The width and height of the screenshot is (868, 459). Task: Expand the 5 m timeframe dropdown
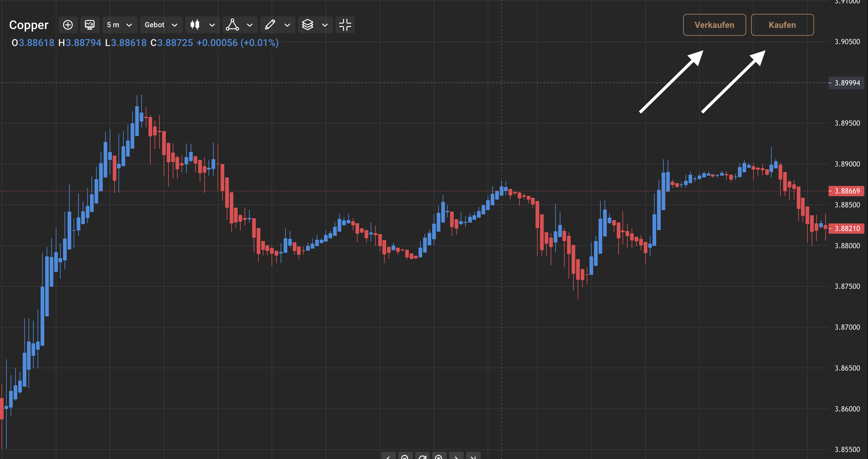pos(120,25)
